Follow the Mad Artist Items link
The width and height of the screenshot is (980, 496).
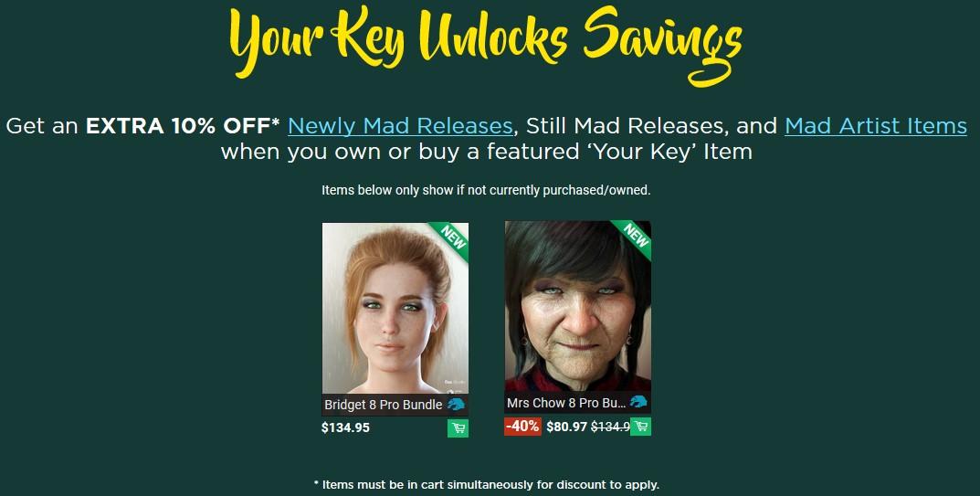click(x=875, y=125)
